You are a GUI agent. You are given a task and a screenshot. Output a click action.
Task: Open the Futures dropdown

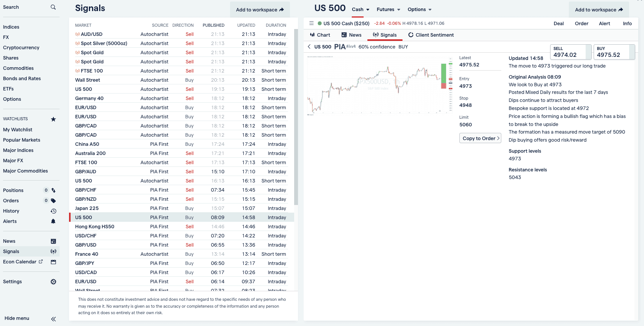click(388, 10)
